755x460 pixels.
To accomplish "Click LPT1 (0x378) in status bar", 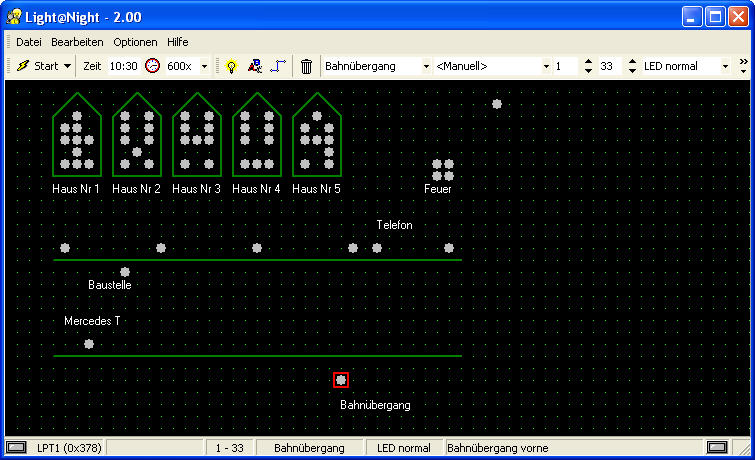I will [69, 448].
